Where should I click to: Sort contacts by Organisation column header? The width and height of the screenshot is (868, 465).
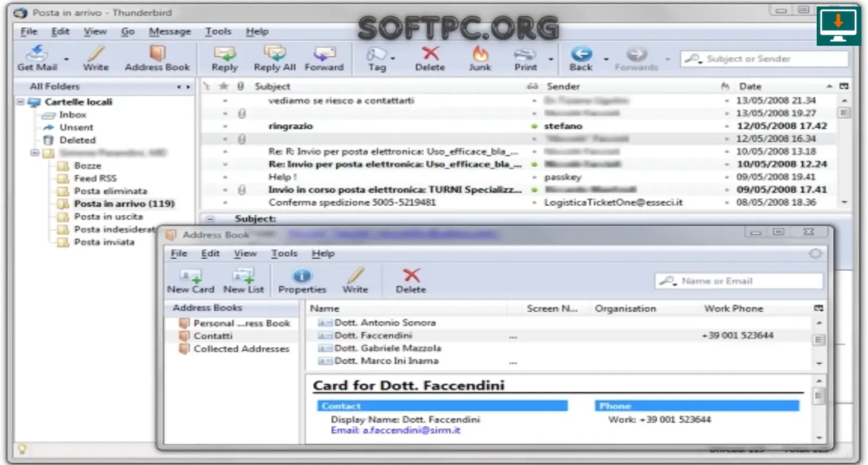coord(625,308)
